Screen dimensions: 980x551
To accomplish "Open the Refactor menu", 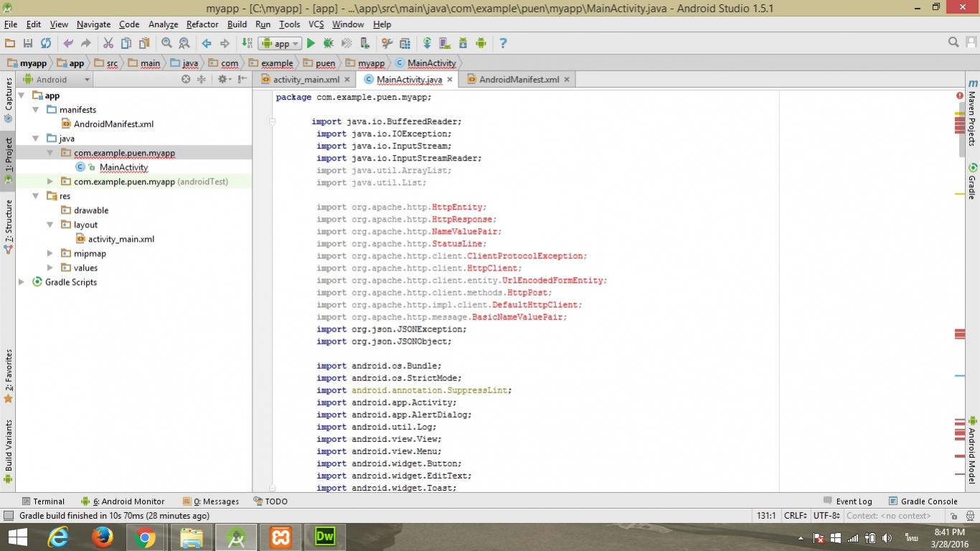I will pos(202,24).
